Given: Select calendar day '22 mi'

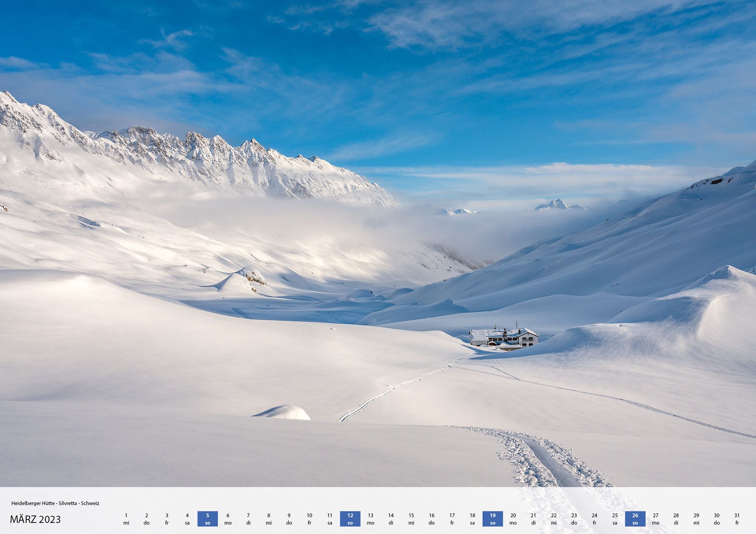Looking at the screenshot, I should pos(554,519).
